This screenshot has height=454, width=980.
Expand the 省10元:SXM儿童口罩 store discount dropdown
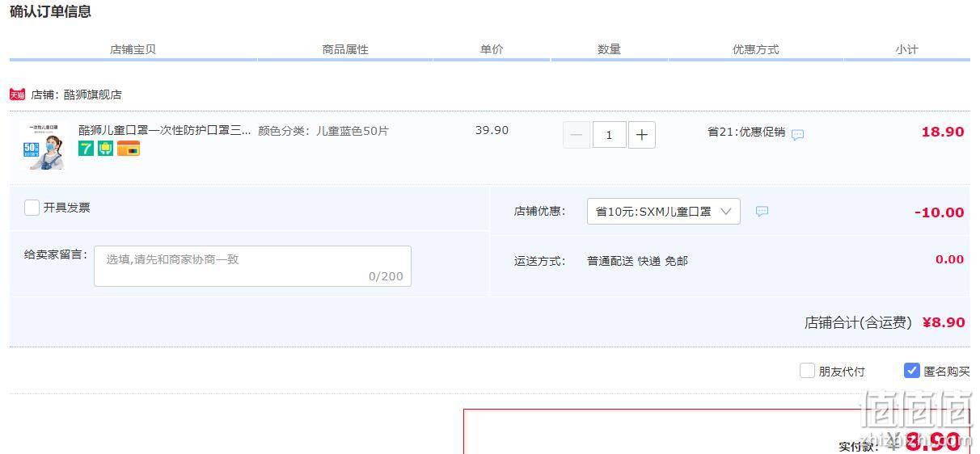click(x=663, y=212)
